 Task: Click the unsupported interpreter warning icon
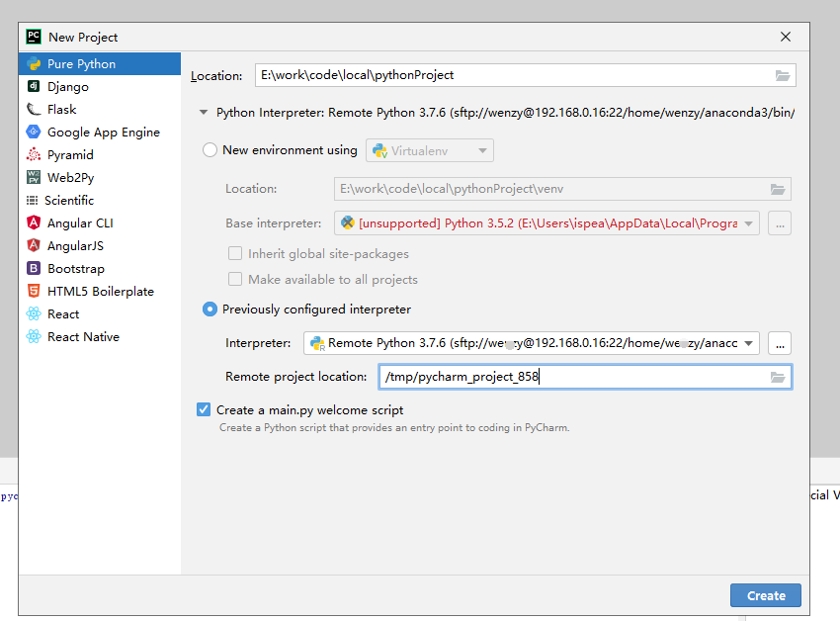coord(348,222)
